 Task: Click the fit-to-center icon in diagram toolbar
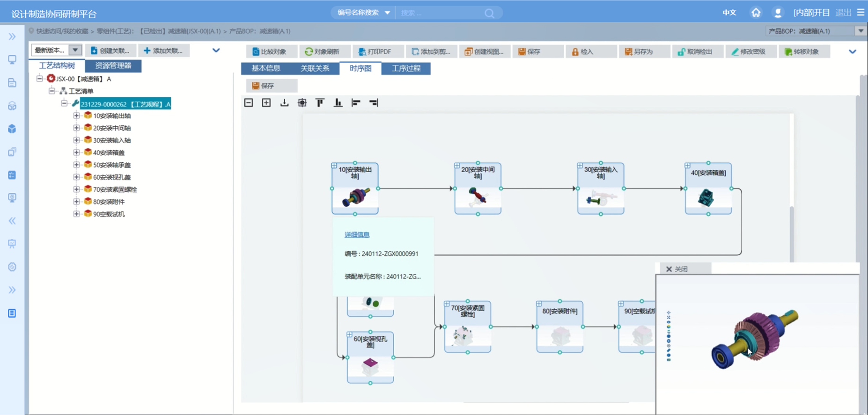click(x=302, y=103)
